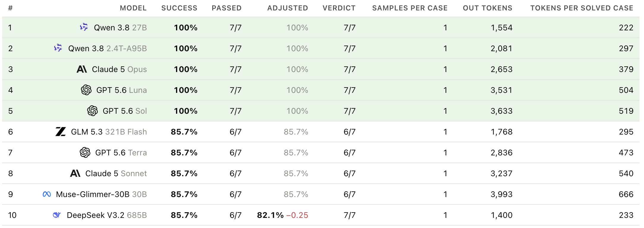Click the SAMPLES PER CASE column header
This screenshot has height=228, width=644.
(410, 8)
